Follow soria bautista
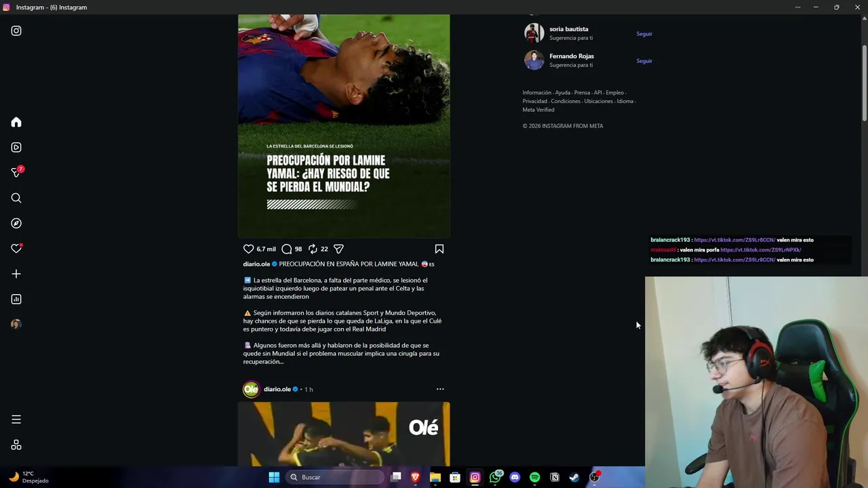 click(644, 34)
